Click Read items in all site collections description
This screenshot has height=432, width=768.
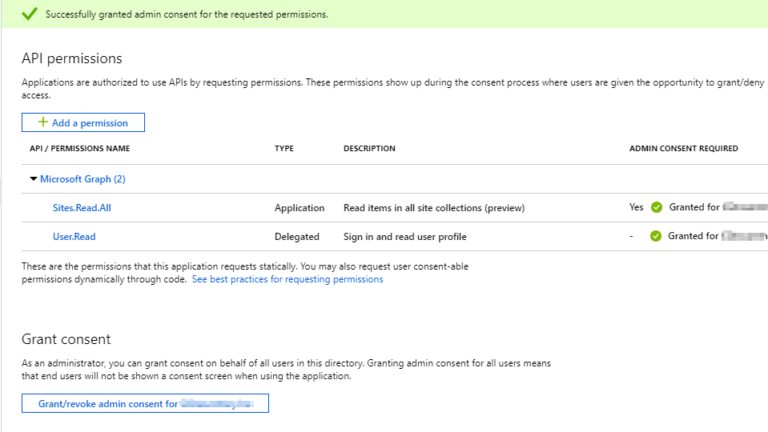434,208
